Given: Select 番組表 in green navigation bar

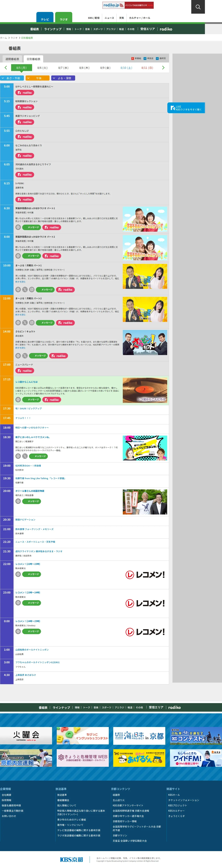Looking at the screenshot, I should (x=34, y=29).
